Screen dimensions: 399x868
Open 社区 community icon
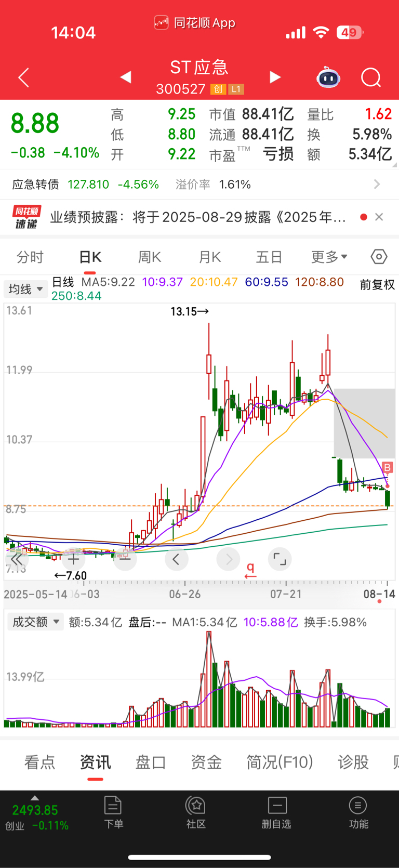click(196, 812)
